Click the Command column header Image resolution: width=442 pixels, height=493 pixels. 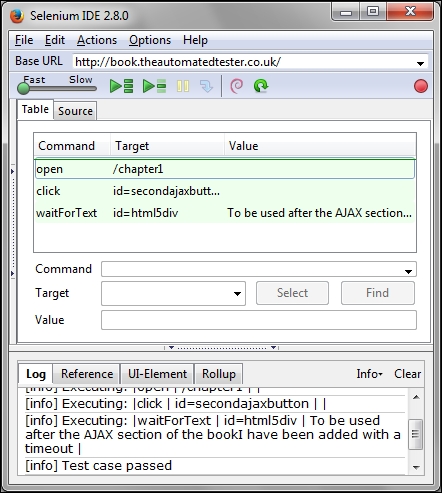tap(72, 146)
